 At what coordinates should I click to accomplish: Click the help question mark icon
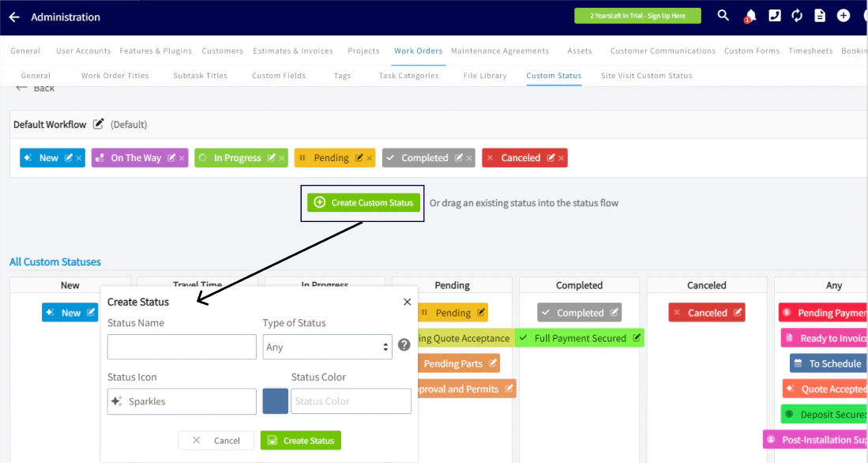point(404,345)
